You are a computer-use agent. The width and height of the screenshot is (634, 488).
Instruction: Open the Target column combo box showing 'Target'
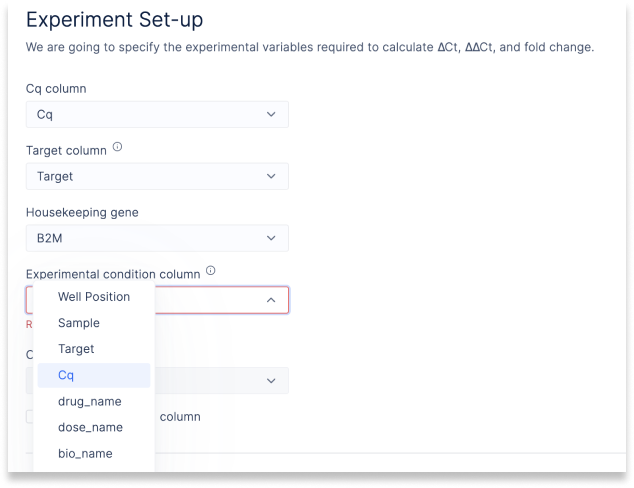click(157, 176)
